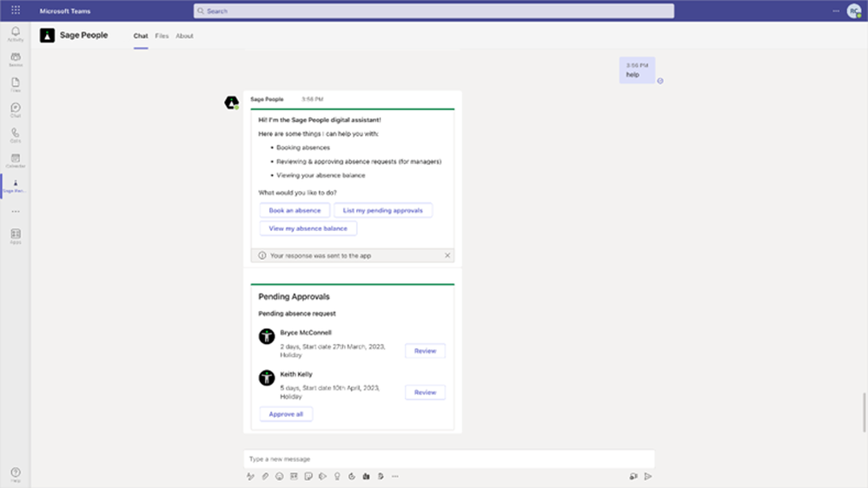Image resolution: width=868 pixels, height=488 pixels.
Task: Open the app launcher grid icon
Action: 16,10
